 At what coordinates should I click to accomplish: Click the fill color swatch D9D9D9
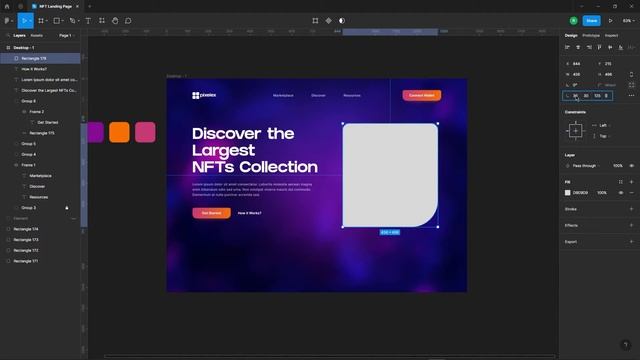click(x=567, y=193)
